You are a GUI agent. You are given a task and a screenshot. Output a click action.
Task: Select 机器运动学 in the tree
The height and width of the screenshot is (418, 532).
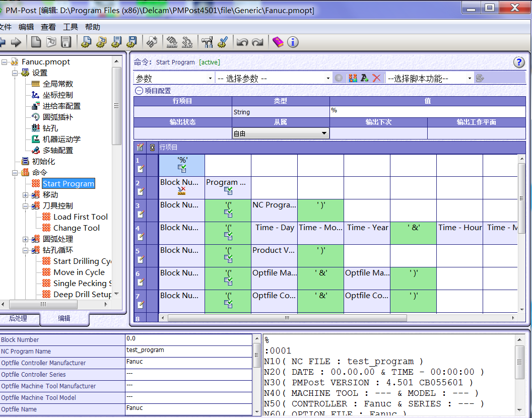tap(61, 139)
